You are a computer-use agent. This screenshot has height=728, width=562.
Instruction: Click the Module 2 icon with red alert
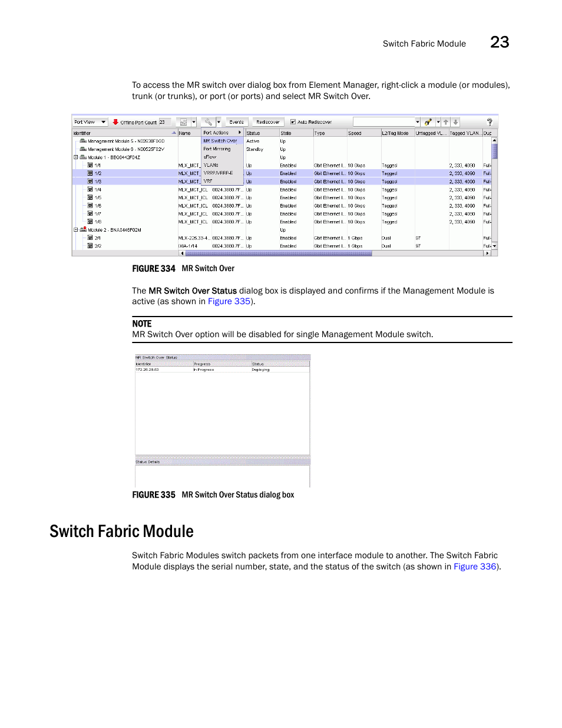pos(83,229)
